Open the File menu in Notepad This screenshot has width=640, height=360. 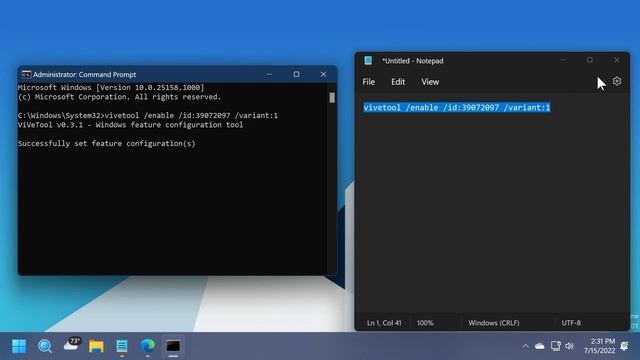(369, 82)
